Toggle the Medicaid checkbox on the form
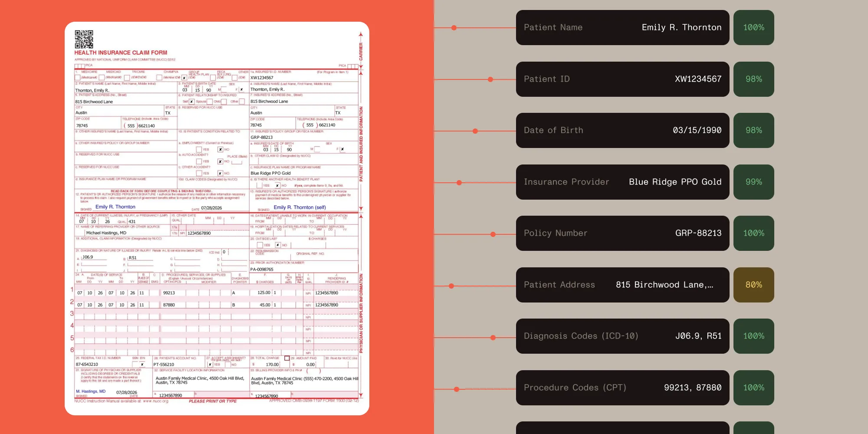The width and height of the screenshot is (868, 434). point(102,78)
